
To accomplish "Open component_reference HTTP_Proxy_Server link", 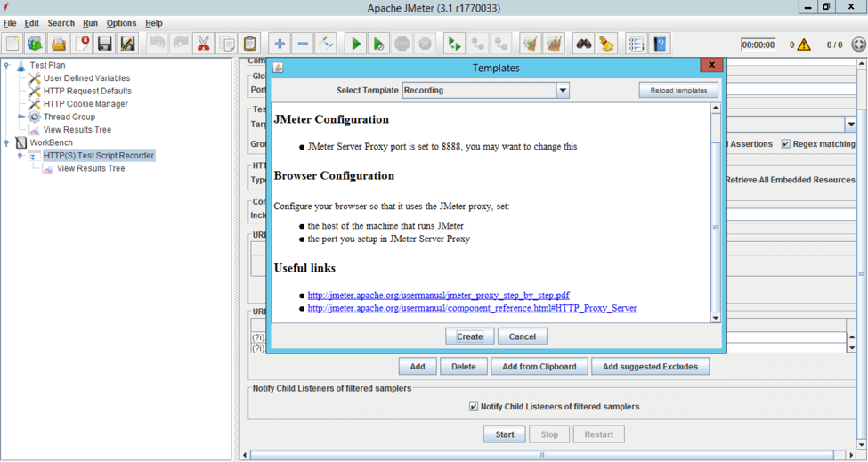I will [x=472, y=308].
